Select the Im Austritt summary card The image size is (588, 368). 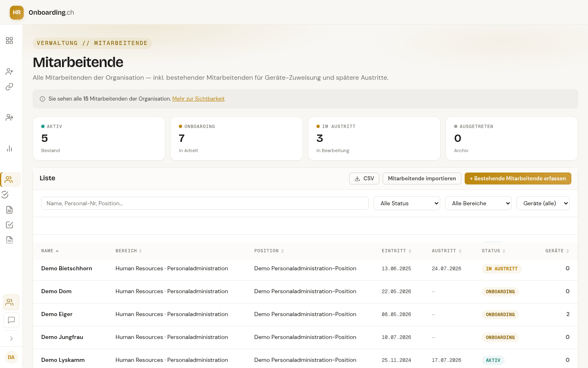tap(374, 139)
